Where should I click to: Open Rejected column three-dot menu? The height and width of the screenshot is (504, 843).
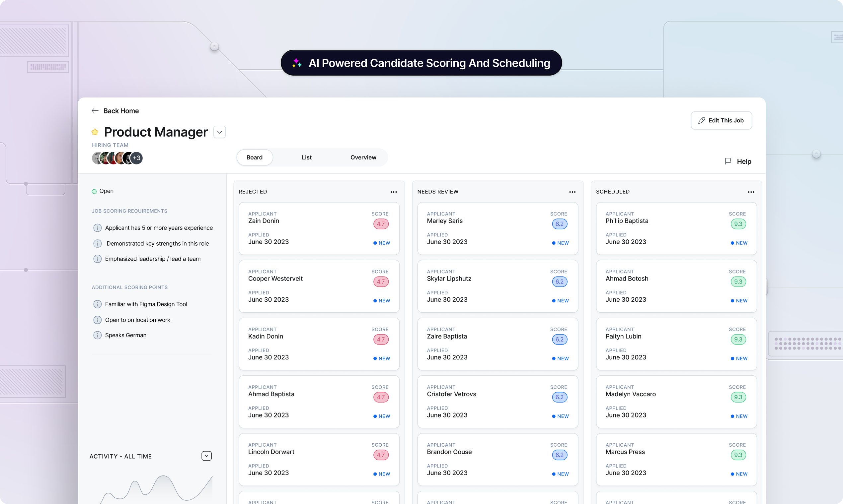tap(393, 192)
